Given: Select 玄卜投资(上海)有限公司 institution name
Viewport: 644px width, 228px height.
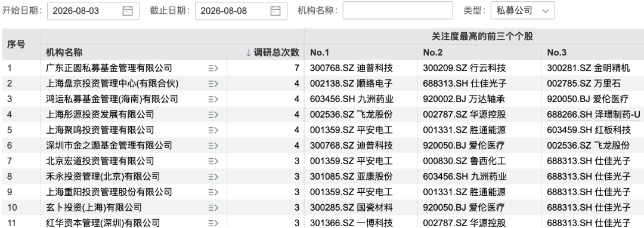Looking at the screenshot, I should pyautogui.click(x=94, y=208).
